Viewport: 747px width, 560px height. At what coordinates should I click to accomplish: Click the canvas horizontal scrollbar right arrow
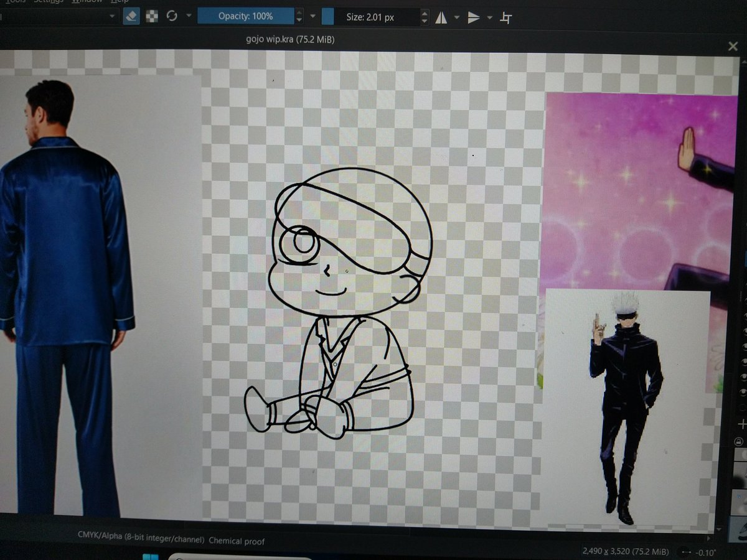pos(709,537)
